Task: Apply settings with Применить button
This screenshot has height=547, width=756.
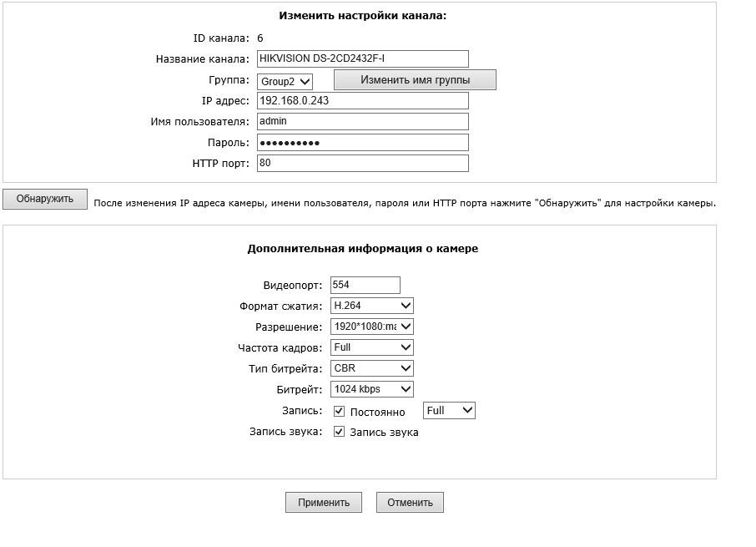Action: tap(324, 502)
